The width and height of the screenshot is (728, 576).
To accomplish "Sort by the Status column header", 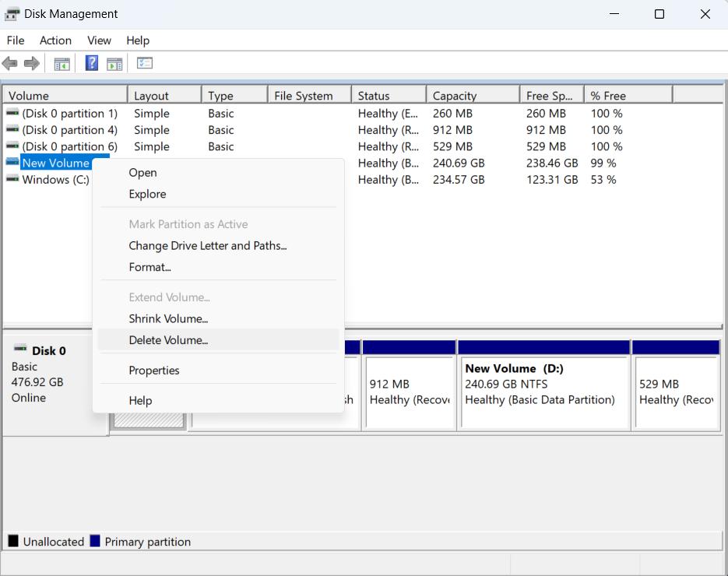I will pos(389,96).
